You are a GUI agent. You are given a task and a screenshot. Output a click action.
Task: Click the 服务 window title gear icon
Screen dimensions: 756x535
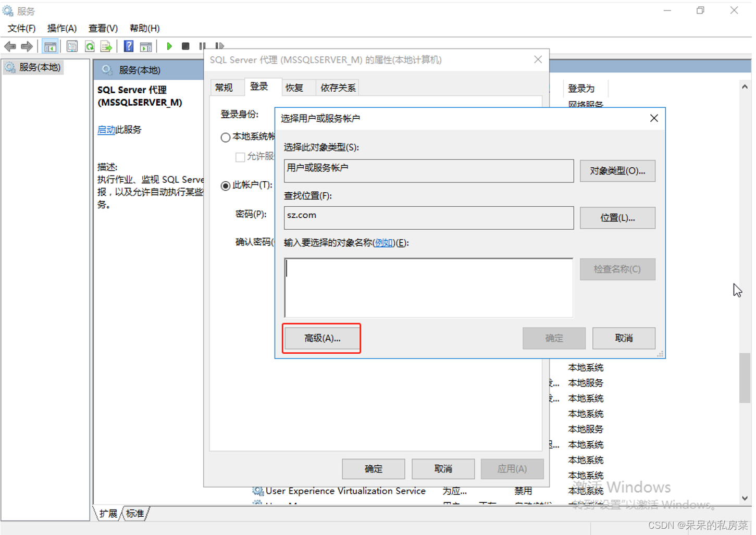[x=8, y=10]
